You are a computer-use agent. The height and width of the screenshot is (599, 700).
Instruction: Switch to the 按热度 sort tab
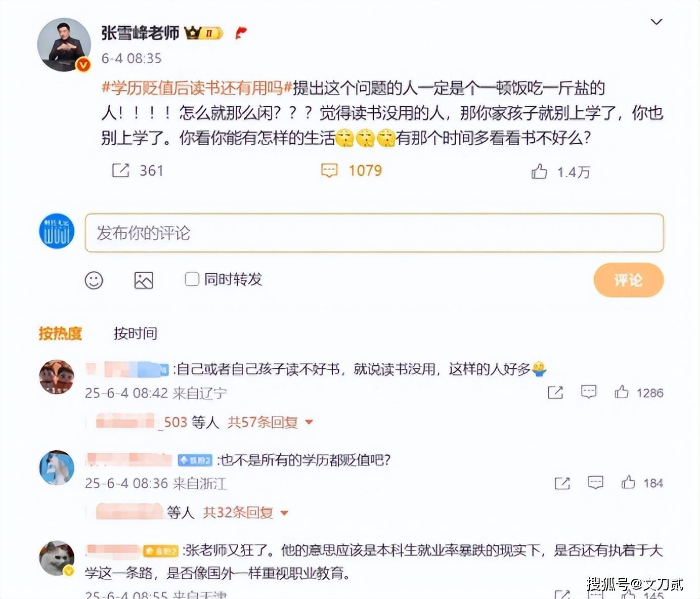coord(60,333)
